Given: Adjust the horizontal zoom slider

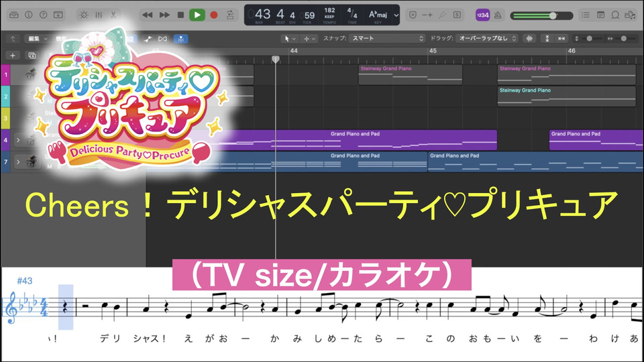Looking at the screenshot, I should 623,39.
